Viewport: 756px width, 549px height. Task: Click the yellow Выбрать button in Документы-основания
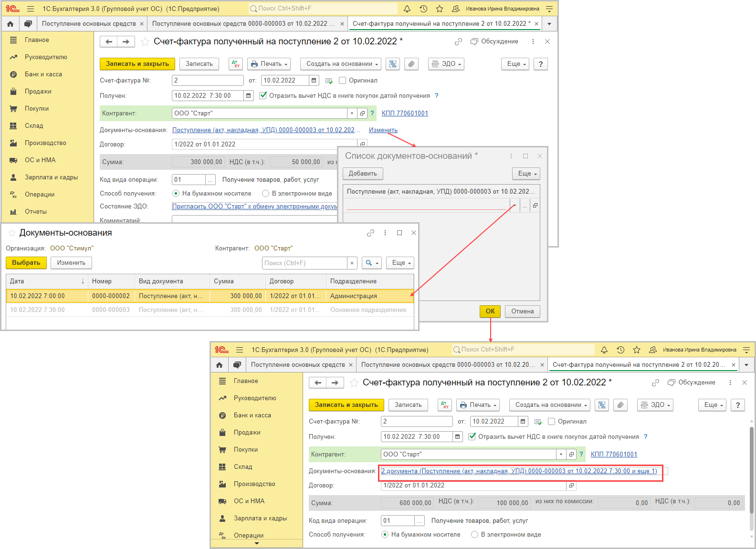tap(26, 263)
